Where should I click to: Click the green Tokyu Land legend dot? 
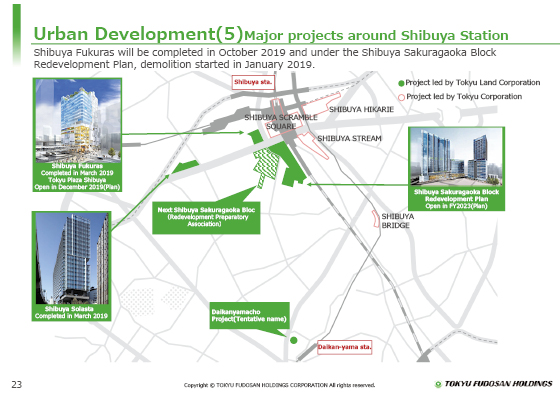(x=401, y=84)
